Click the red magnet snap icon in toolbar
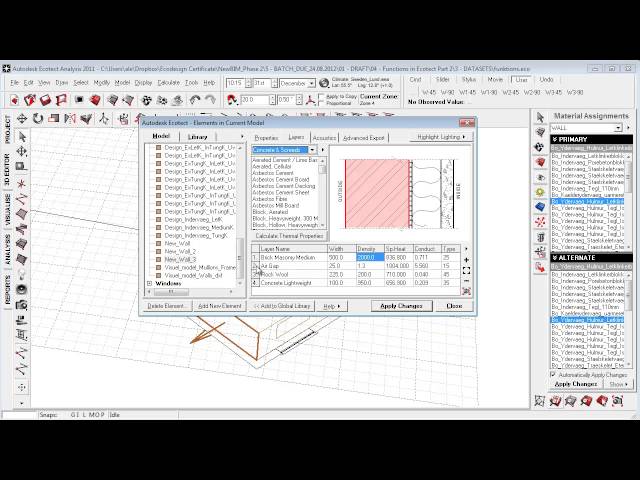The height and width of the screenshot is (480, 640). click(x=232, y=100)
